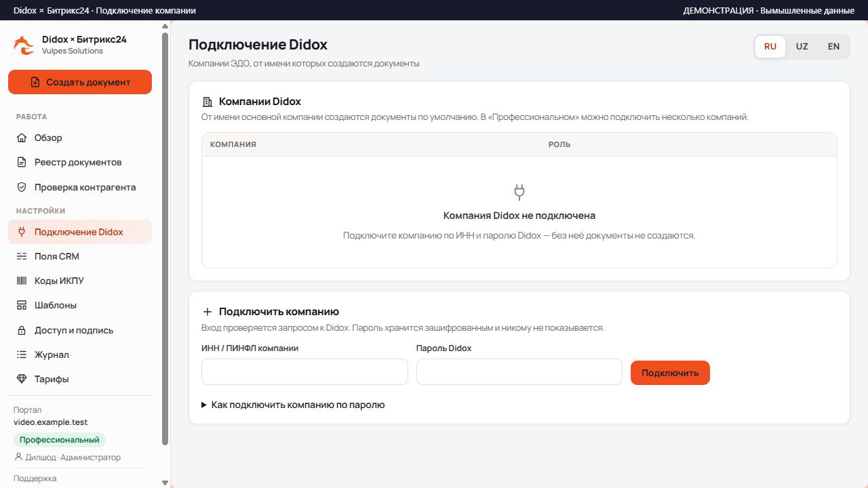Image resolution: width=868 pixels, height=488 pixels.
Task: Click the orange fox logo icon
Action: [x=24, y=45]
